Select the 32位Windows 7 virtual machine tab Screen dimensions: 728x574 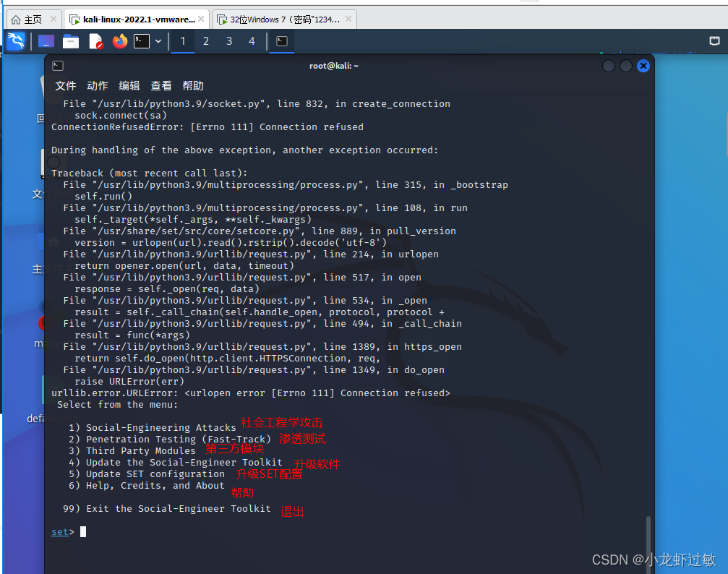[282, 19]
